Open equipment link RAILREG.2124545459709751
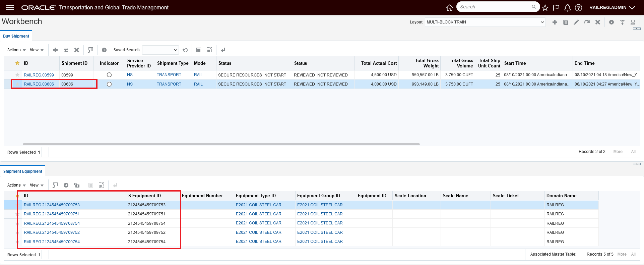Screen dimensions: 644x265 coord(52,214)
